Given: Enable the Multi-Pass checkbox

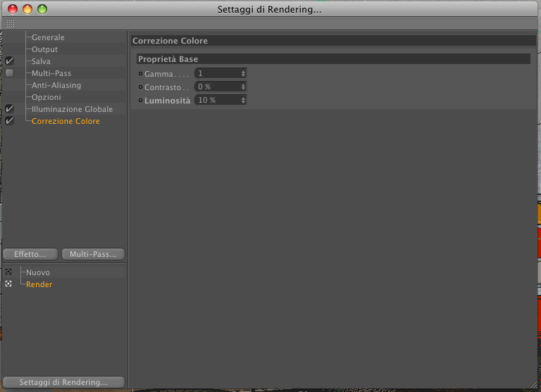Looking at the screenshot, I should pyautogui.click(x=10, y=73).
